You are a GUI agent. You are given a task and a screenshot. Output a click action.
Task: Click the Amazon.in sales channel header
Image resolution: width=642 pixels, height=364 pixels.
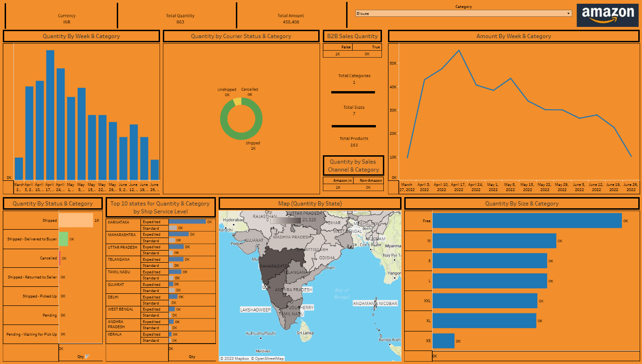pyautogui.click(x=338, y=180)
